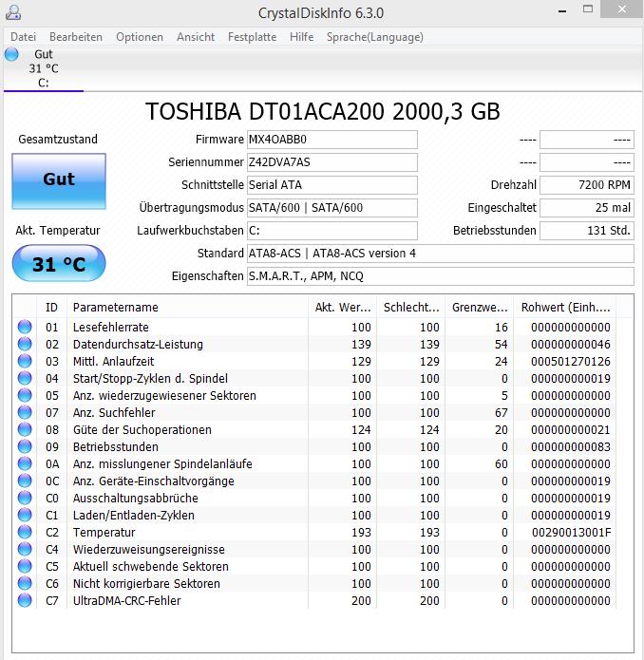This screenshot has height=660, width=644.
Task: Click the blue drive status orb in disk selector
Action: pos(11,54)
